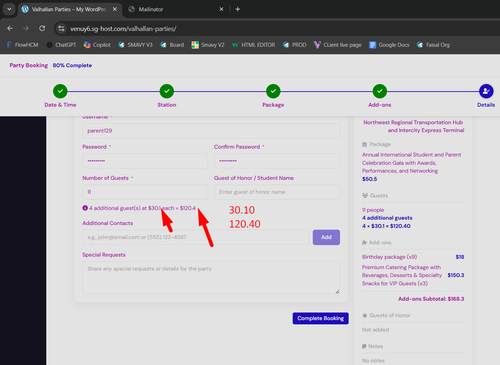Click the Date & Time step checkmark

[60, 91]
